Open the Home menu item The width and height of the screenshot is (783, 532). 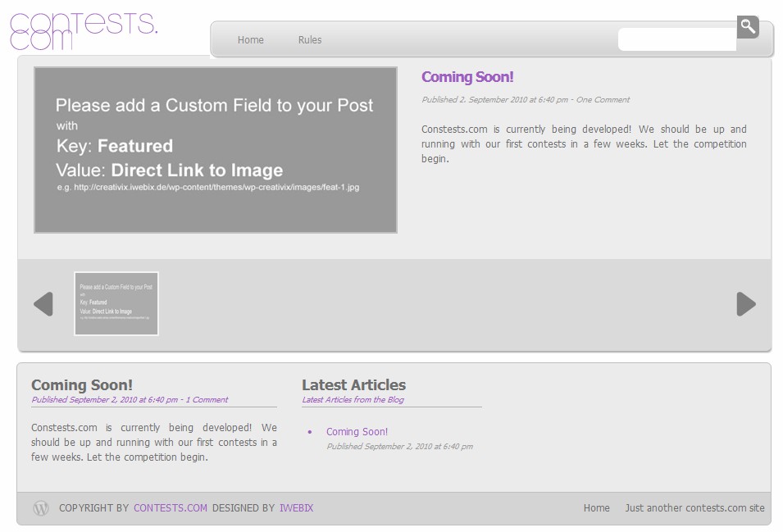[x=250, y=40]
